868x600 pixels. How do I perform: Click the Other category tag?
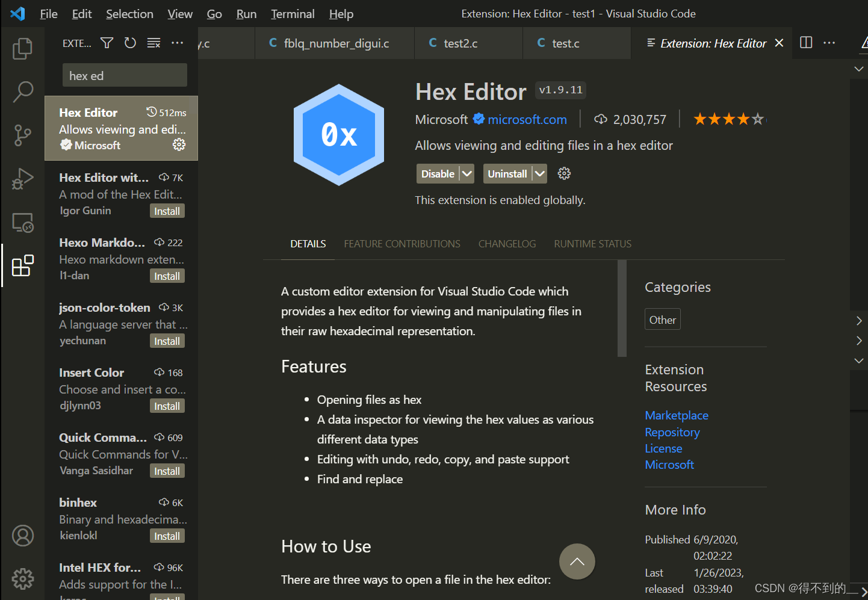click(662, 320)
